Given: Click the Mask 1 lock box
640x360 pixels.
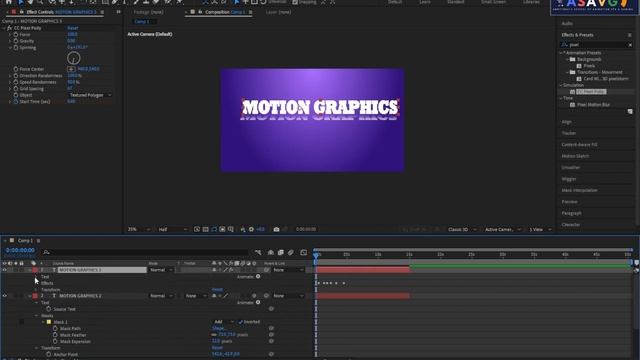Looking at the screenshot, I should [x=22, y=322].
